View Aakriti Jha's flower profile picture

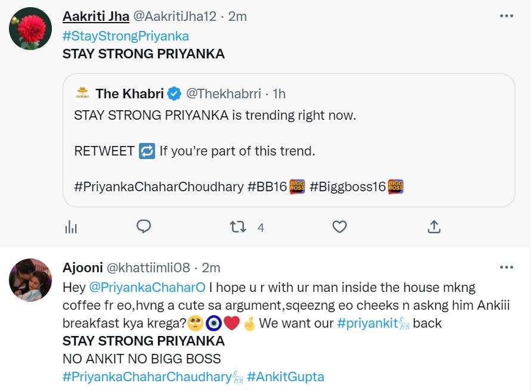31,29
